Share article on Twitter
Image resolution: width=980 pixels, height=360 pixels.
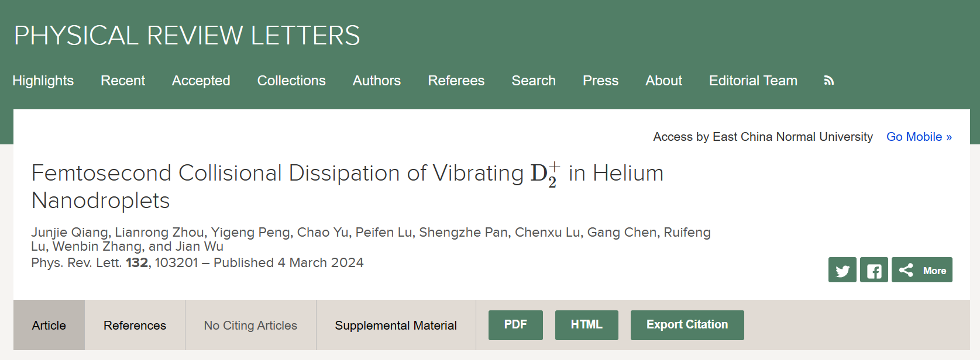(842, 270)
